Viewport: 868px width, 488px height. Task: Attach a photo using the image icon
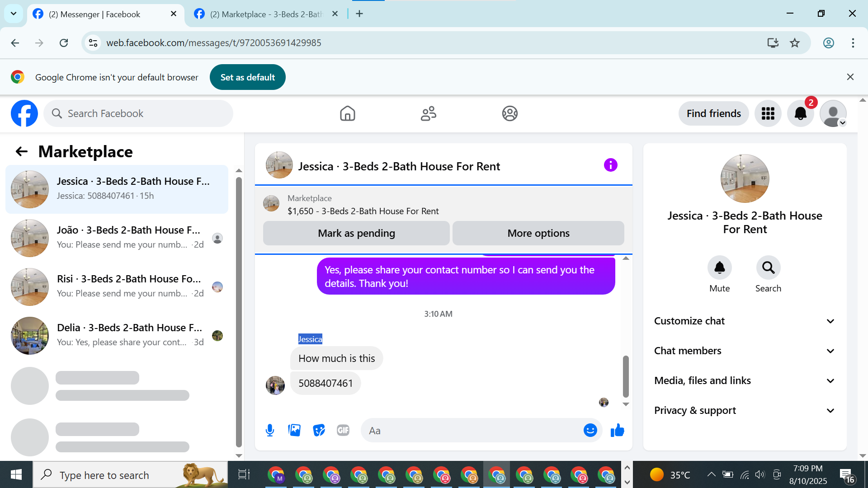(x=294, y=430)
